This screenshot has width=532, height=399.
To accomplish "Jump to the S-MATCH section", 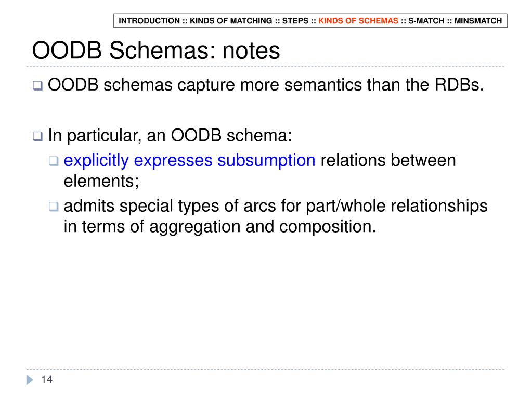I will 426,21.
